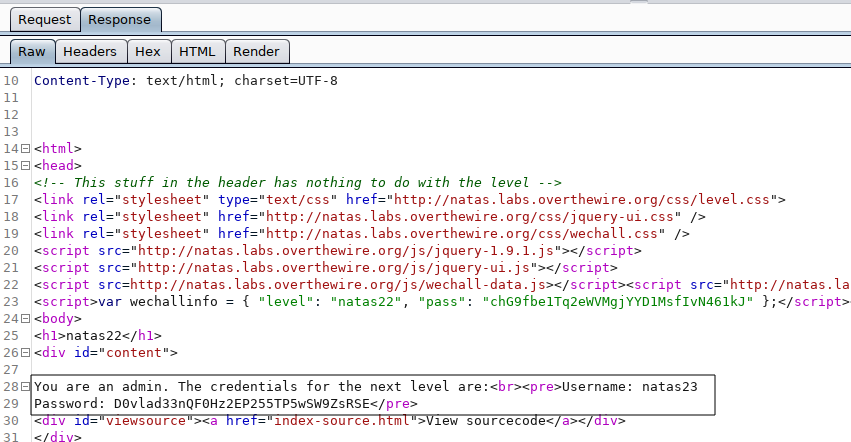
Task: Click the level.css stylesheet URL
Action: pyautogui.click(x=582, y=200)
